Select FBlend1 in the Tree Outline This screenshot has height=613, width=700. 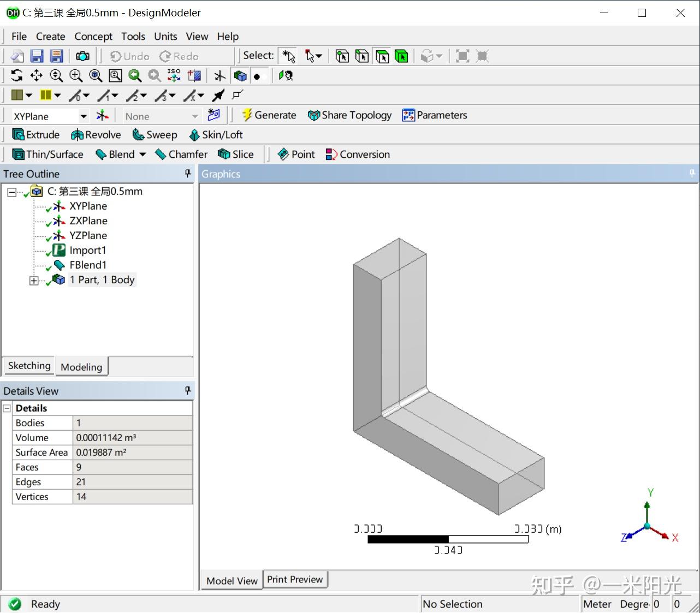(x=88, y=265)
